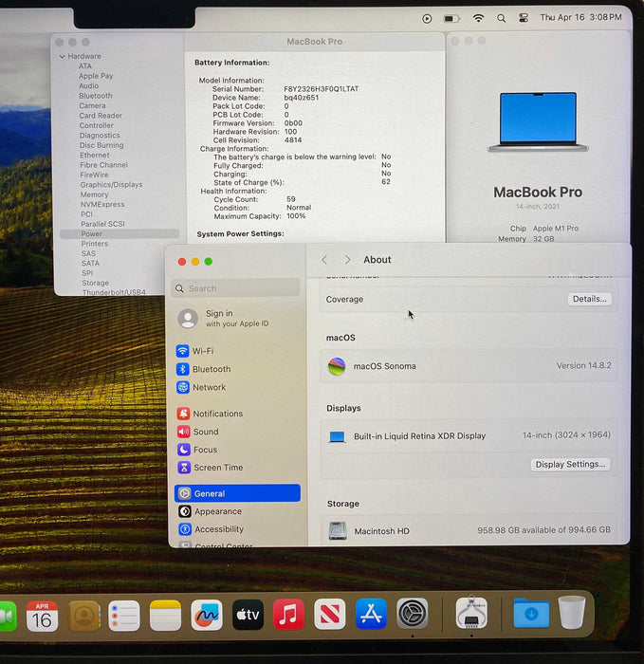
Task: Launch Music from the Dock
Action: (288, 614)
